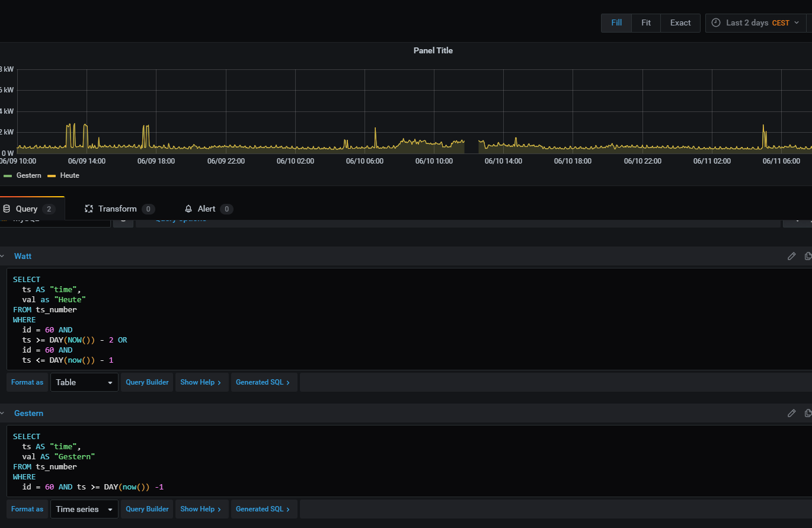Click Gestern green legend color swatch

point(8,176)
